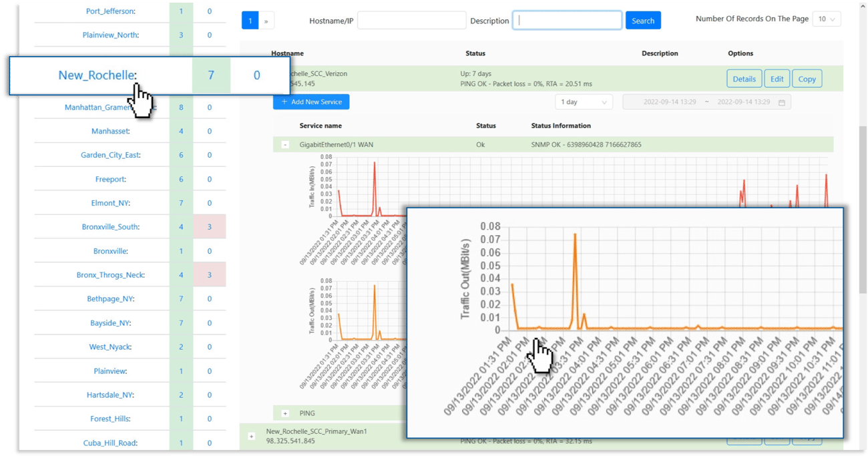Collapse the GigabitEthernet0/1 WAN service row

click(x=285, y=144)
